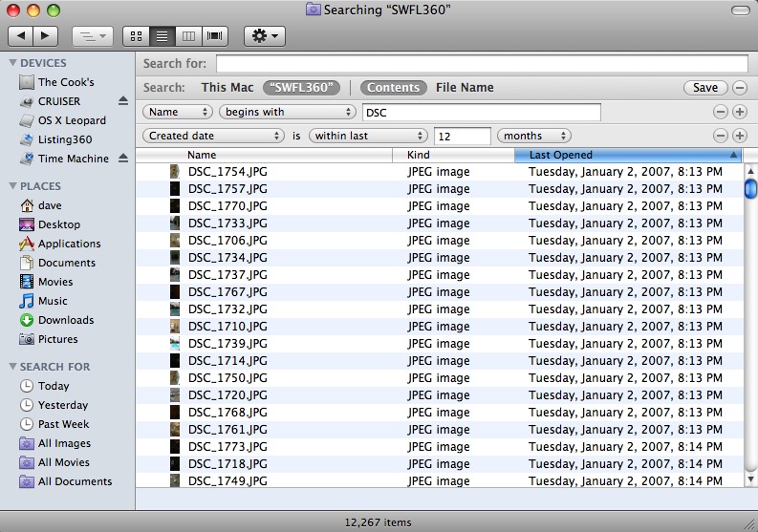Screen dimensions: 758x532
Task: Open the Downloads folder icon
Action: (27, 320)
